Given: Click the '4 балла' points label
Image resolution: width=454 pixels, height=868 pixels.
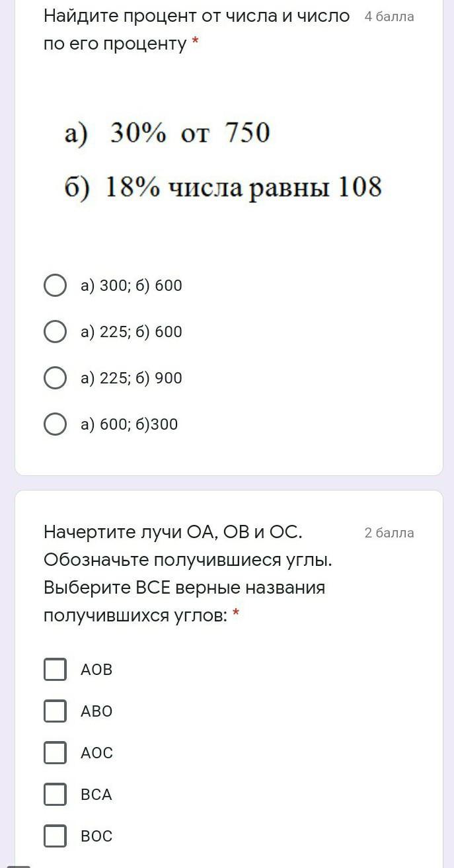Looking at the screenshot, I should pyautogui.click(x=389, y=17).
